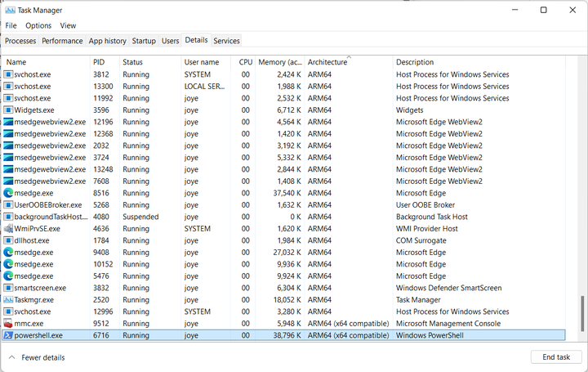Click the dllhost.exe icon
The height and width of the screenshot is (372, 588).
point(8,240)
